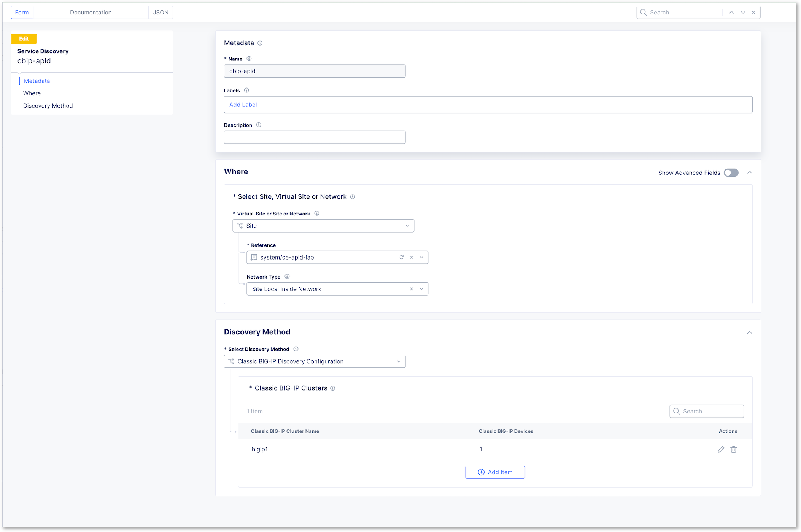Go to previous search result in top bar
The height and width of the screenshot is (532, 801).
point(731,12)
